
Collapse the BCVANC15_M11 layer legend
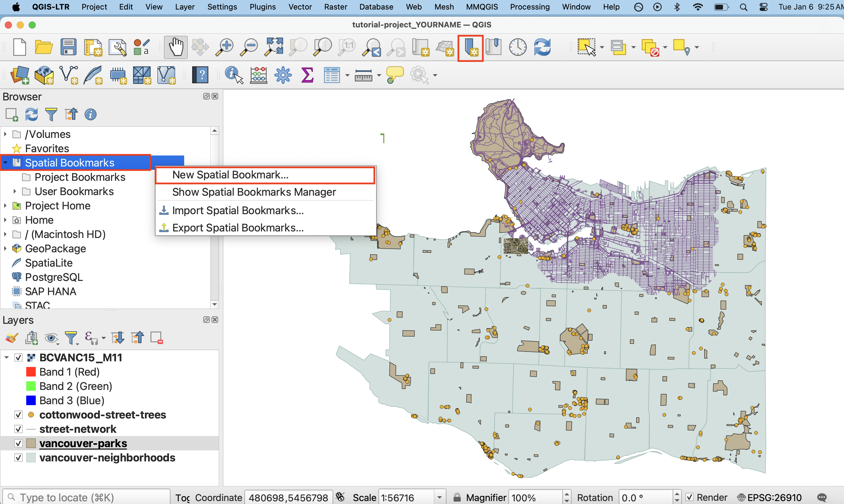(x=7, y=357)
